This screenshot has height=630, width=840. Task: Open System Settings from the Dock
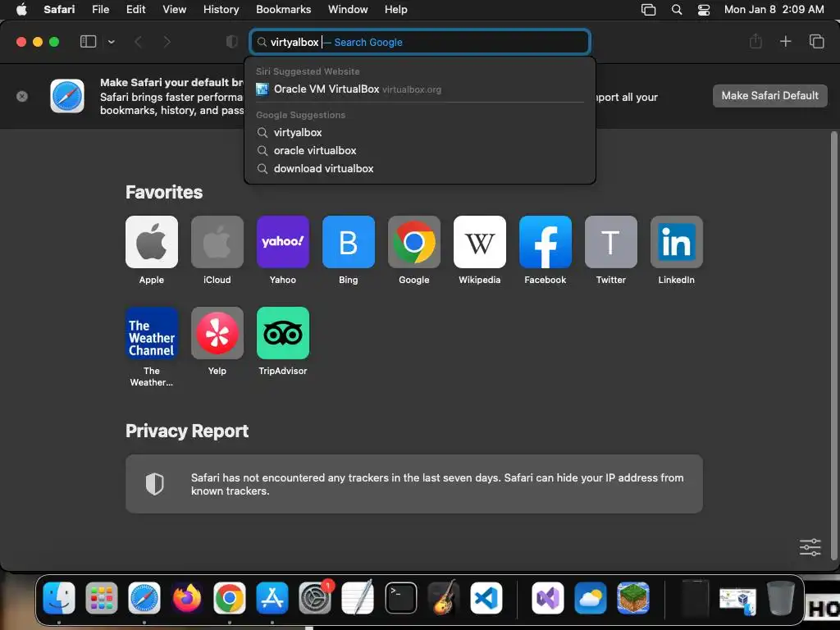tap(315, 598)
